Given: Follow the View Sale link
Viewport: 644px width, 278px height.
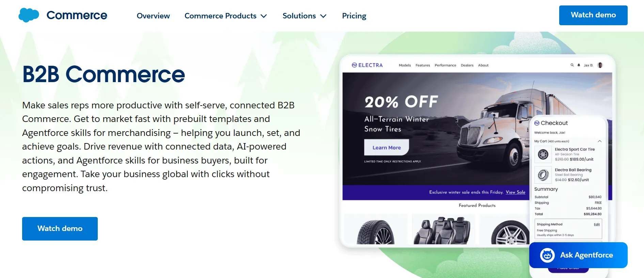Looking at the screenshot, I should pyautogui.click(x=515, y=192).
